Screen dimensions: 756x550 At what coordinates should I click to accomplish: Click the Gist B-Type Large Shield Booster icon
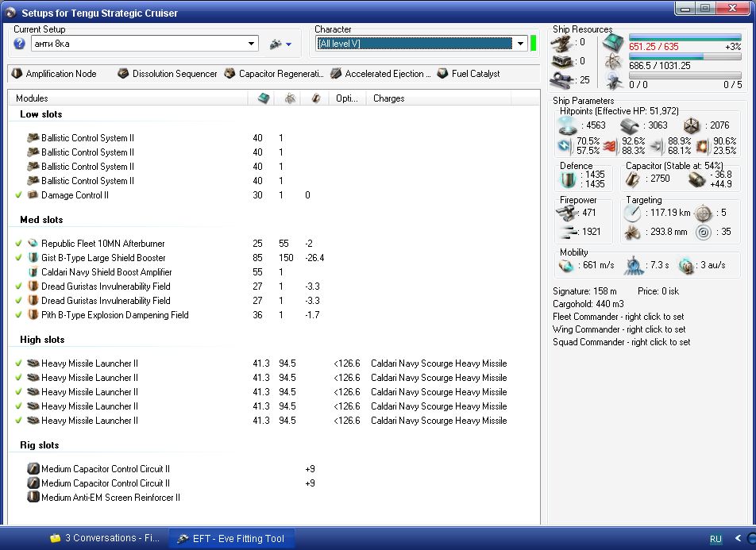33,258
